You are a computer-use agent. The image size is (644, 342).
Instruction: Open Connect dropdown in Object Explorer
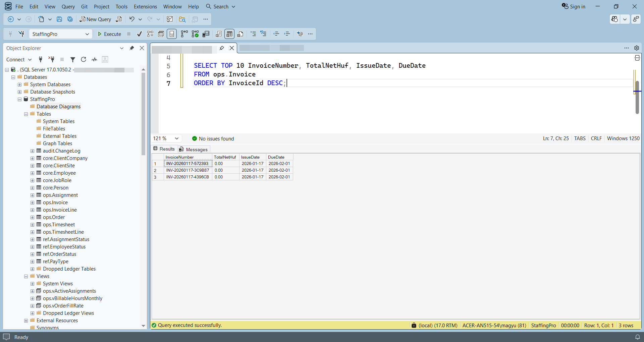pos(19,60)
